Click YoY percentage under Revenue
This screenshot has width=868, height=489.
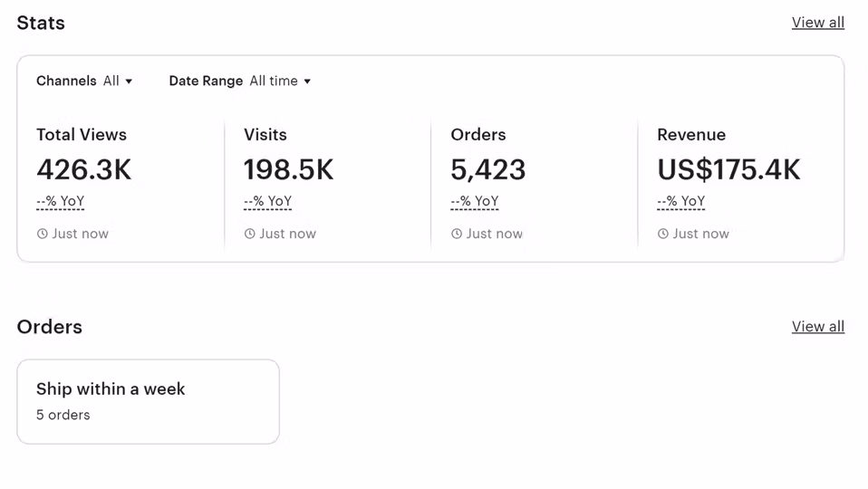click(680, 202)
